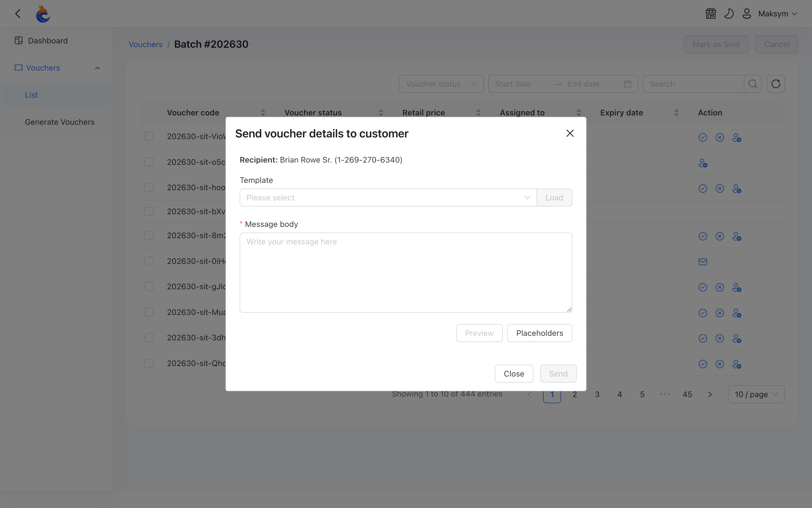Go to pagination page 2

click(x=574, y=395)
